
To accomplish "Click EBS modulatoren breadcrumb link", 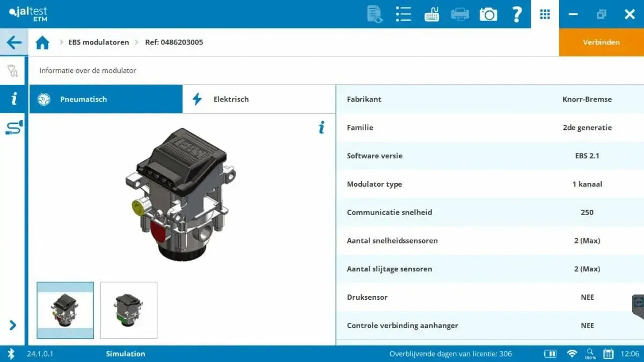I will point(98,42).
